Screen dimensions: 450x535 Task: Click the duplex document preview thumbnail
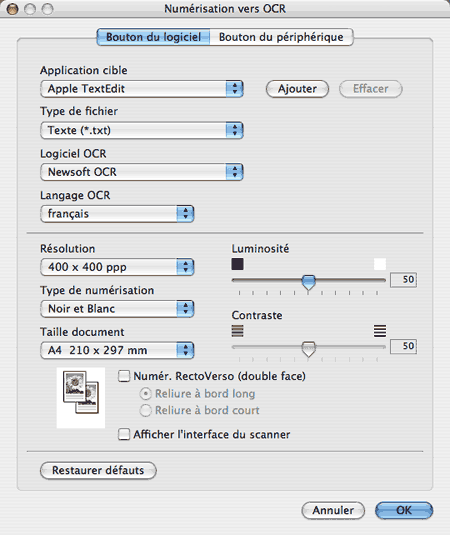(81, 397)
